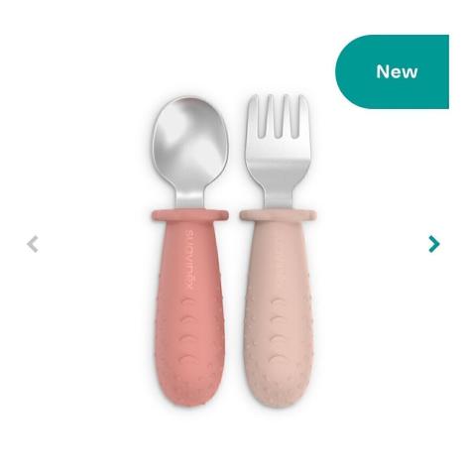The image size is (467, 476).
Task: Click the pink guard collar under the fork
Action: tap(279, 215)
